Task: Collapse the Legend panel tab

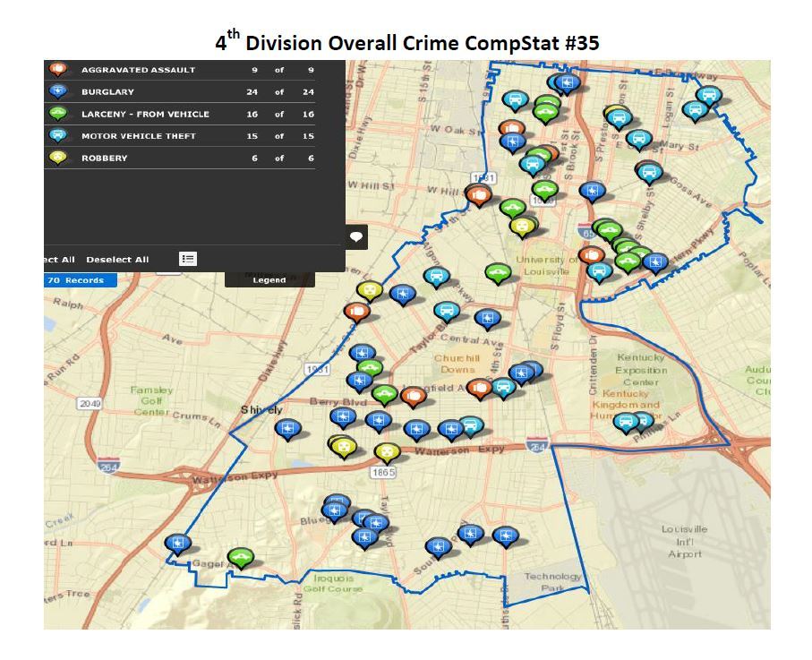Action: tap(269, 280)
